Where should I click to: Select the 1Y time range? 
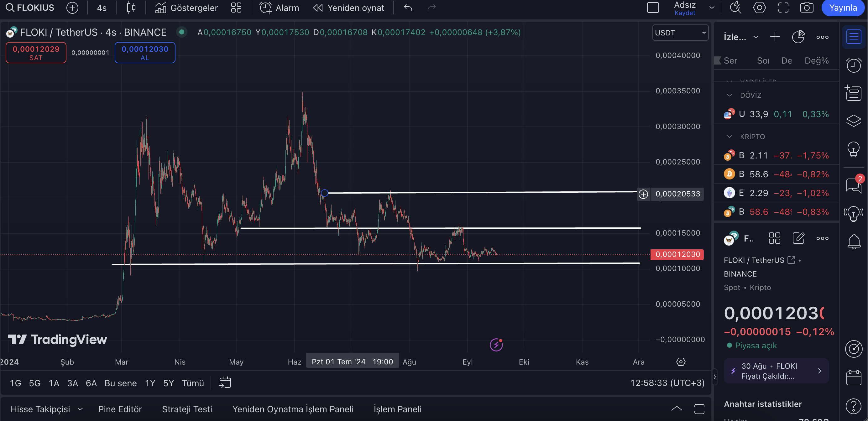tap(150, 383)
